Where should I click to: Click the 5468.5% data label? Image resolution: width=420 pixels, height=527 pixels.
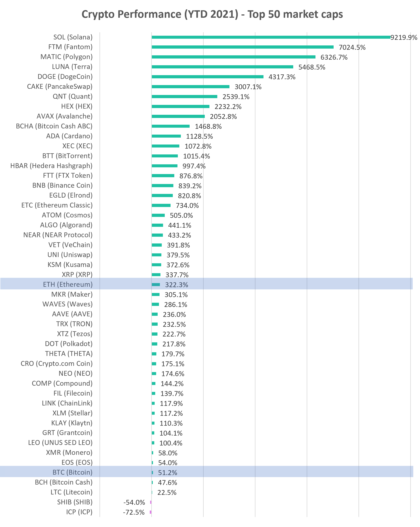click(x=312, y=67)
